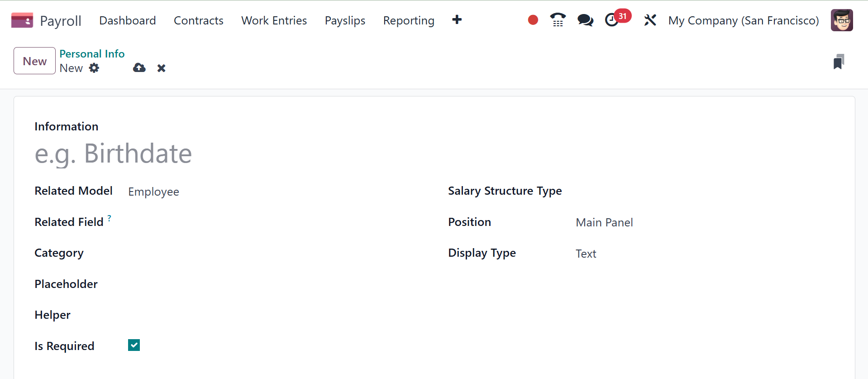Open the debug tools wrench icon
Image resolution: width=868 pixels, height=379 pixels.
tap(650, 20)
